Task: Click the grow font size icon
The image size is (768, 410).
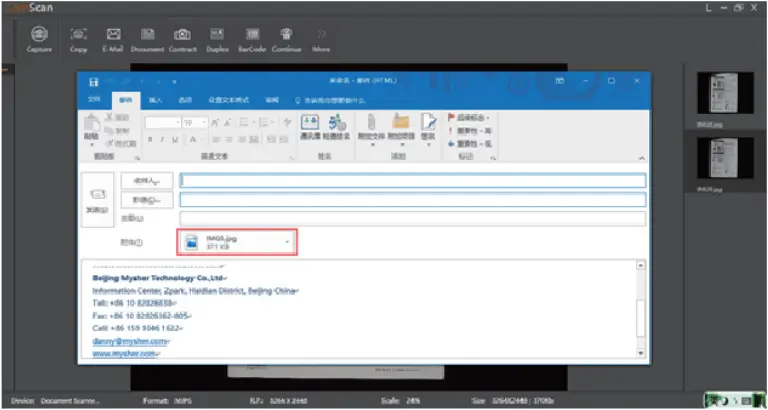Action: 215,123
